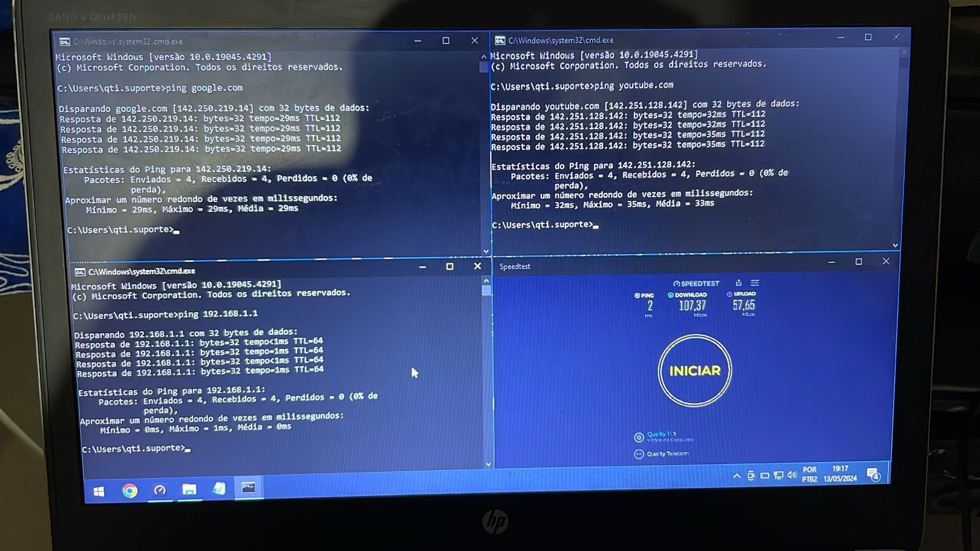The width and height of the screenshot is (980, 551).
Task: Click the volume icon in system tray
Action: pos(792,475)
